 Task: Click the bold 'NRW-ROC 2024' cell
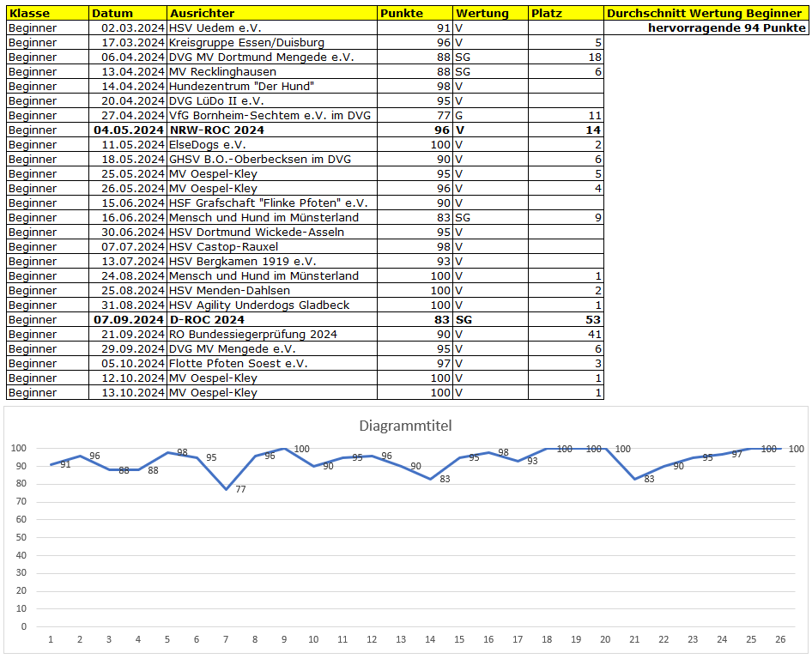[x=272, y=130]
